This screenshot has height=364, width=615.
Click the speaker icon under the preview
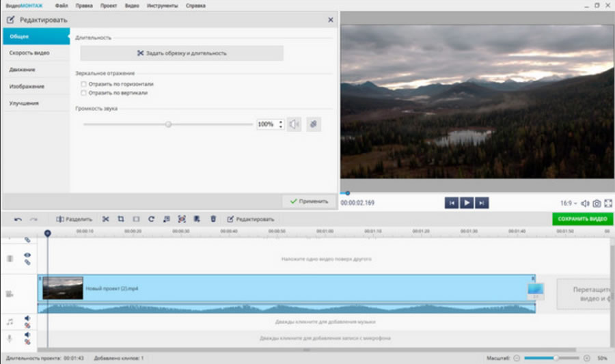[x=585, y=203]
